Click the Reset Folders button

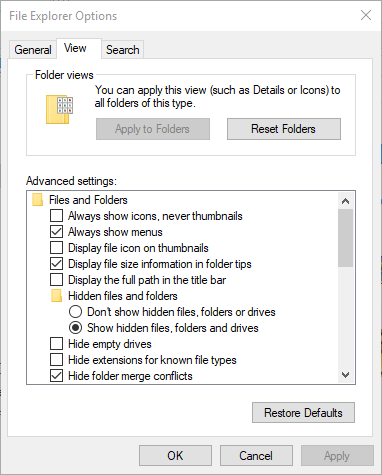[x=284, y=129]
